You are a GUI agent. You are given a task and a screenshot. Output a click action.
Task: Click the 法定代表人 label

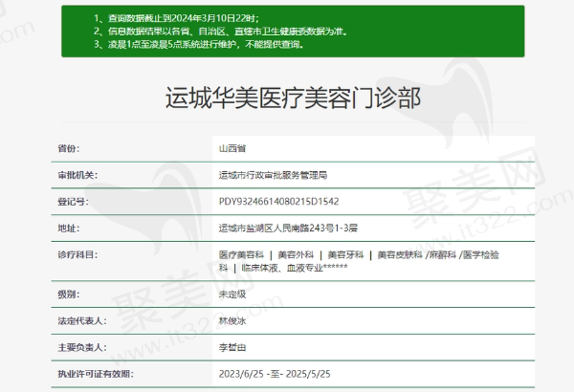[x=82, y=321]
